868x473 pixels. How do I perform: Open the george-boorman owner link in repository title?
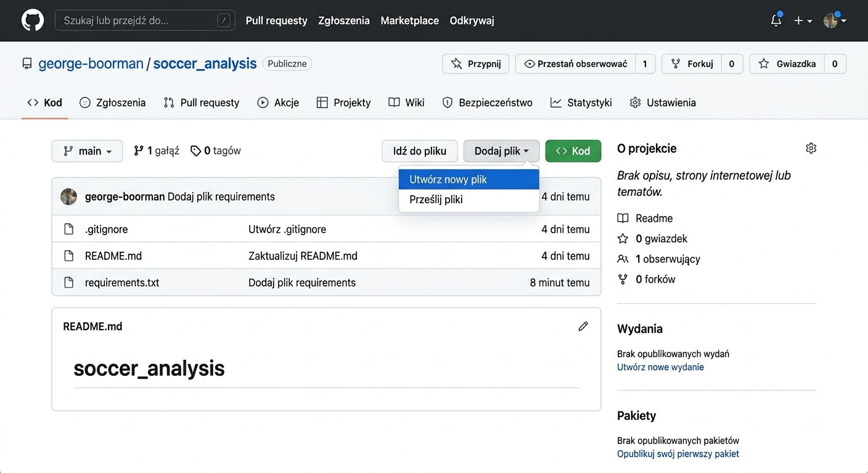tap(91, 63)
